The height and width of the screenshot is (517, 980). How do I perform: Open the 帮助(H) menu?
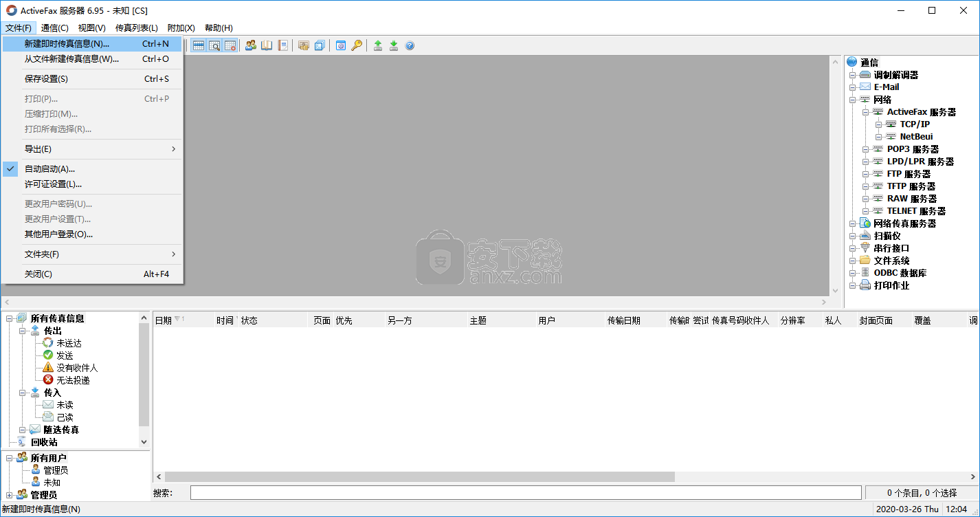tap(219, 28)
